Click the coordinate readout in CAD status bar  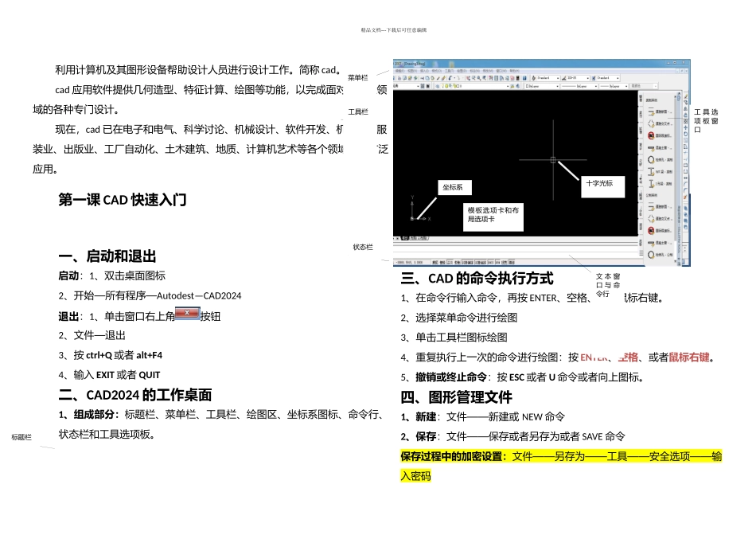[409, 262]
